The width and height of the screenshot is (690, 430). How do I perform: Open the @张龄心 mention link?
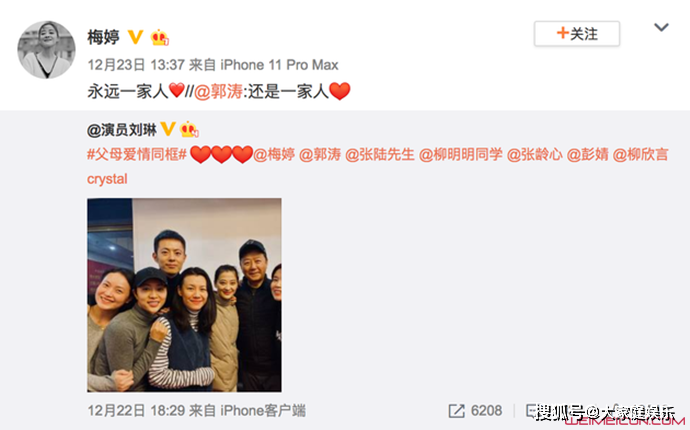tap(535, 154)
